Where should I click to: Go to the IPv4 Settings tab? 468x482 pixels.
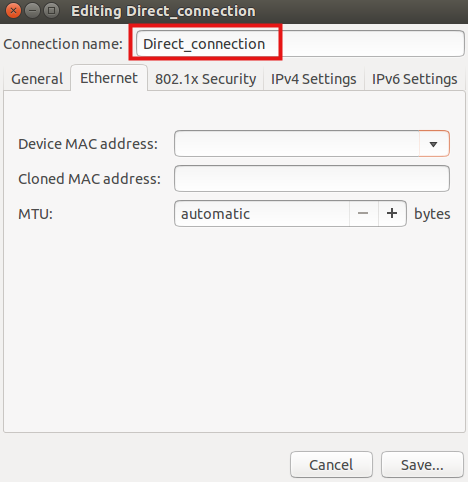[x=314, y=79]
